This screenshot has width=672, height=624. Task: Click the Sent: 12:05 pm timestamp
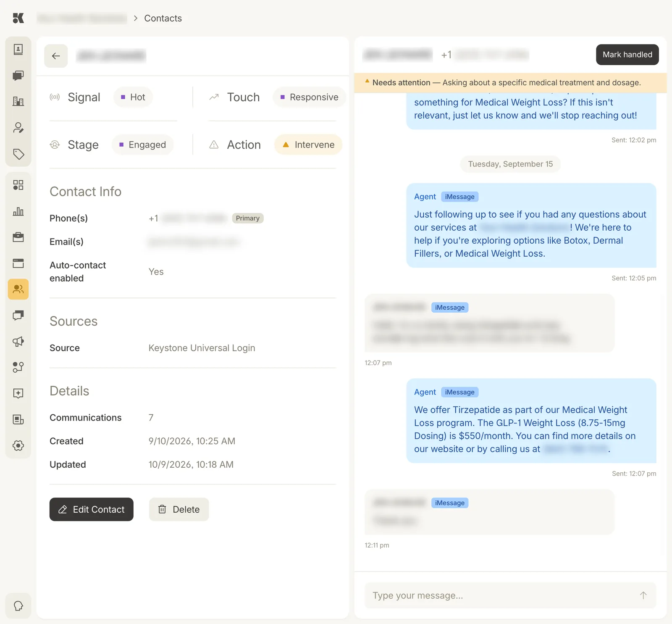tap(634, 278)
